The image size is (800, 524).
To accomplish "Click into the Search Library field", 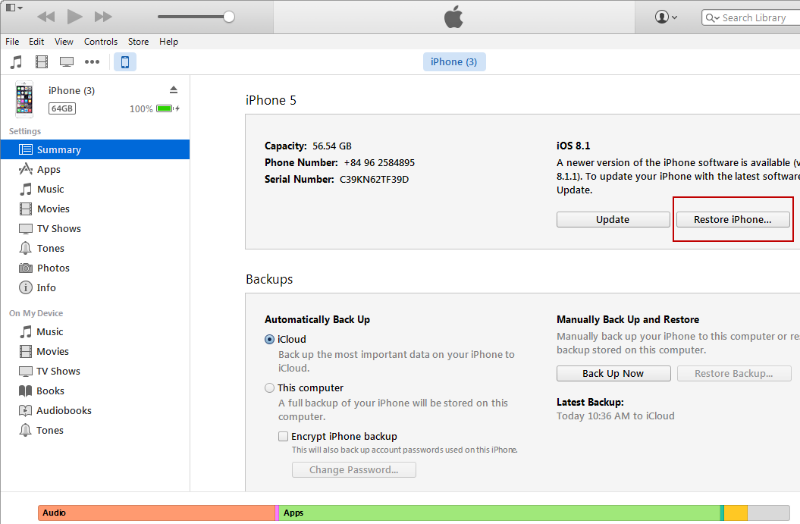I will [751, 17].
